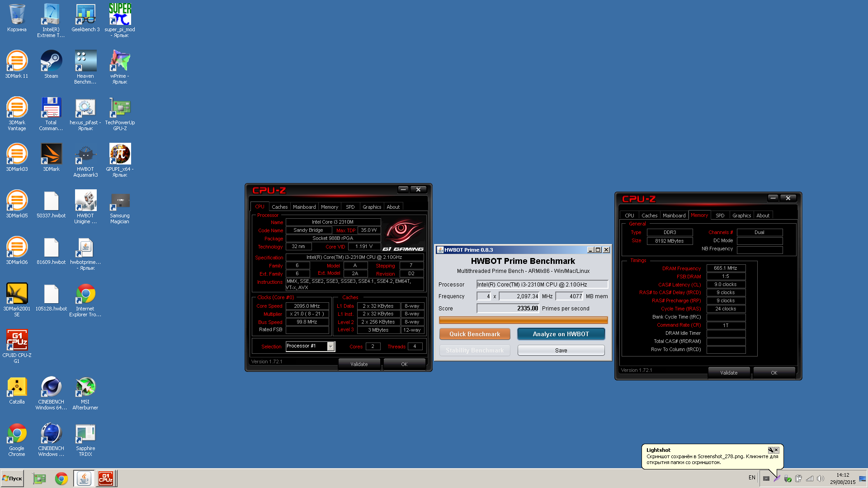This screenshot has width=868, height=488.
Task: Click the Frequency 2,097.34 MHz field
Action: point(519,296)
